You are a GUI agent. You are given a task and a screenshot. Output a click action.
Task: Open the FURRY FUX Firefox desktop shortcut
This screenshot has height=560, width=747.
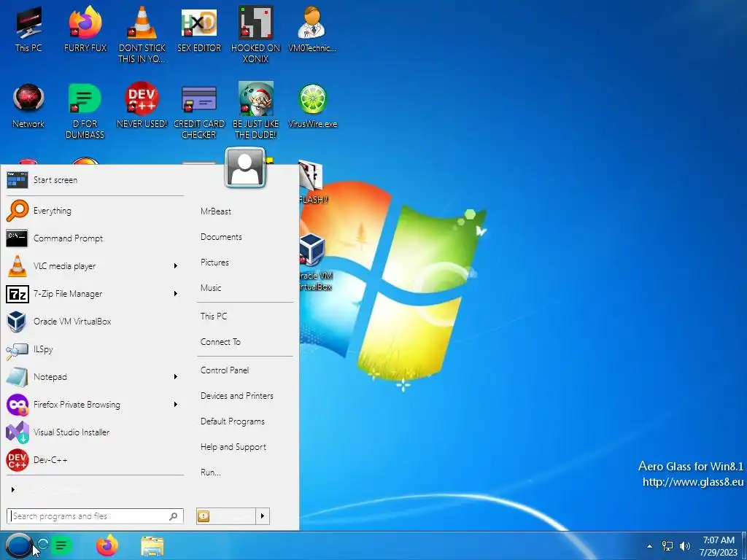coord(85,29)
